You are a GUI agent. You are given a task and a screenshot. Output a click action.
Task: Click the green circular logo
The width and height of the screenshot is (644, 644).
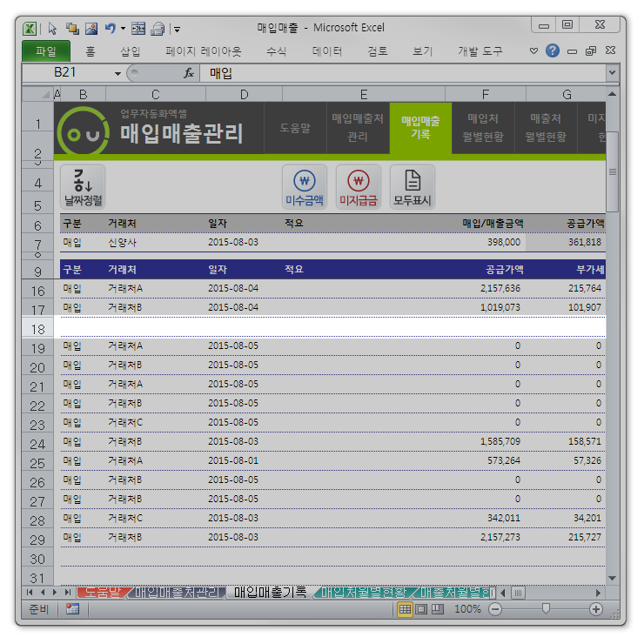click(84, 131)
